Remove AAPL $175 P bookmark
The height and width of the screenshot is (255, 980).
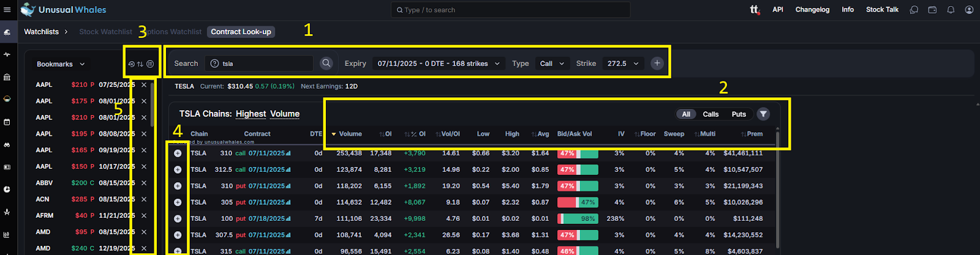click(x=144, y=101)
